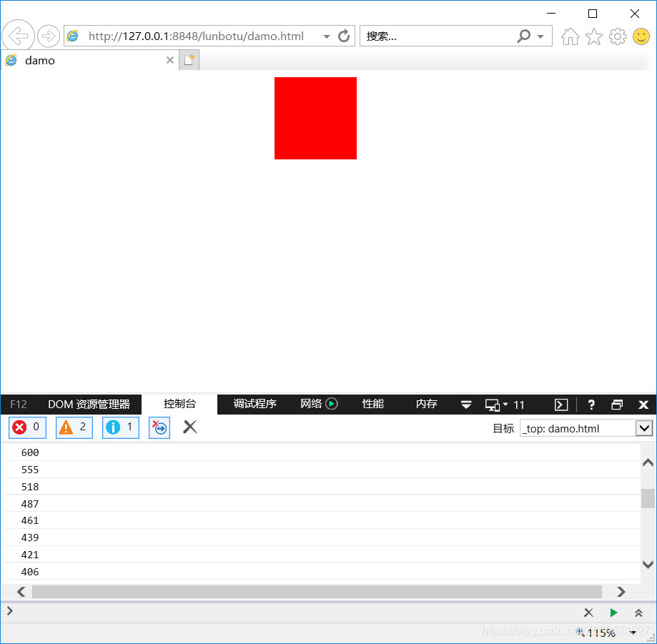
Task: Click the console horizontal scrollbar thumb
Action: (x=317, y=592)
